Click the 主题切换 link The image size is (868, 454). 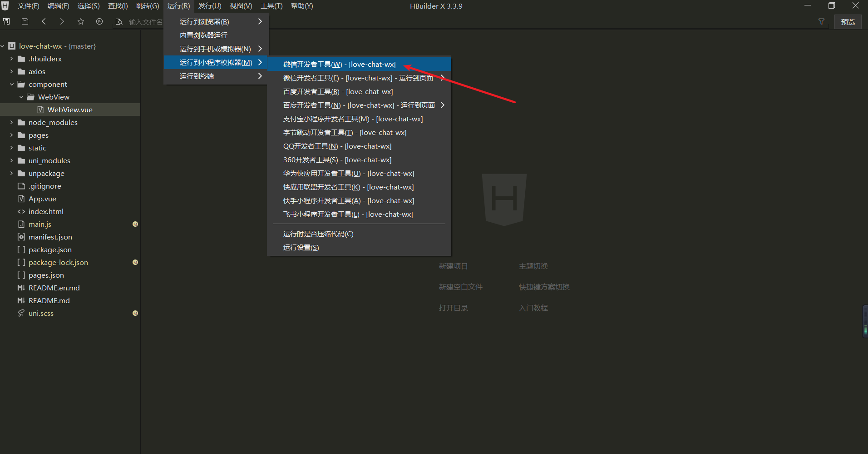click(533, 266)
